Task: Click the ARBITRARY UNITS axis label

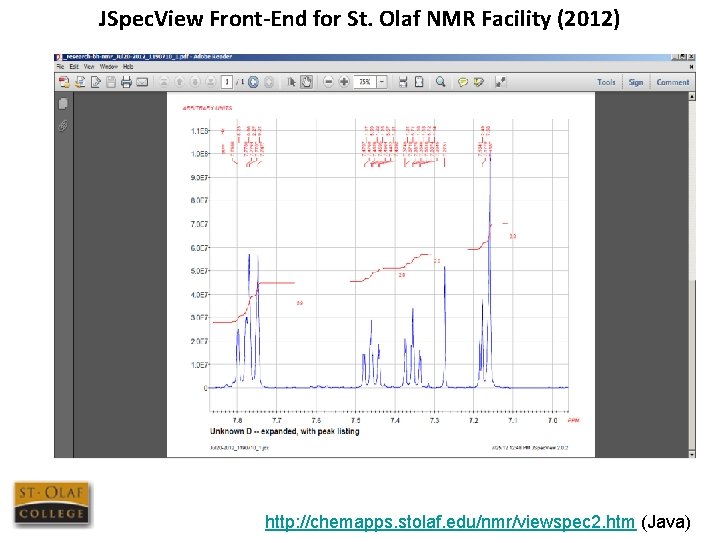Action: pyautogui.click(x=208, y=108)
